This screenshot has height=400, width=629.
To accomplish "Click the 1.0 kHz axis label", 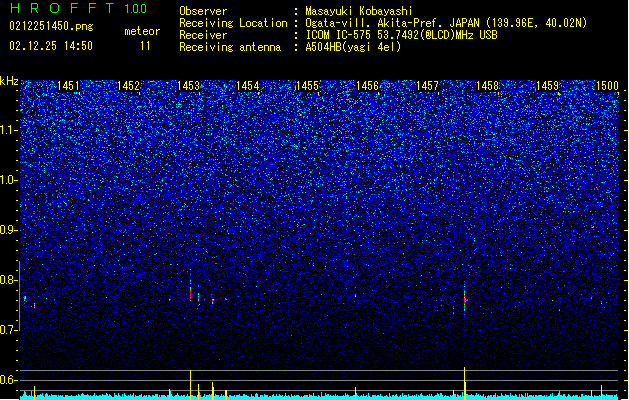I will 9,180.
